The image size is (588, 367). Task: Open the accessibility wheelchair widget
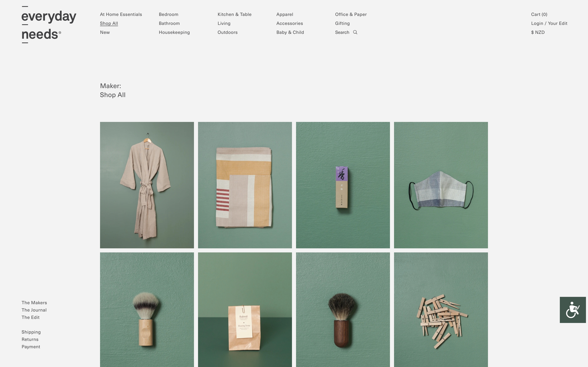(572, 310)
